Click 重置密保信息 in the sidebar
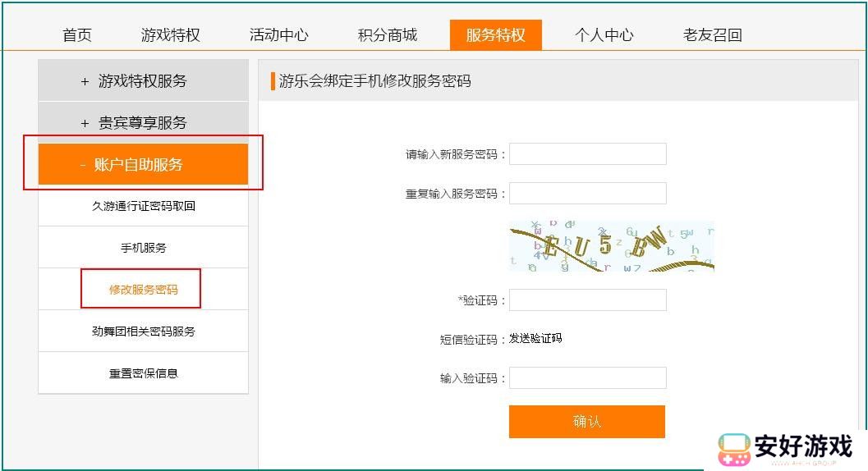Viewport: 868px width, 471px height. coord(143,373)
